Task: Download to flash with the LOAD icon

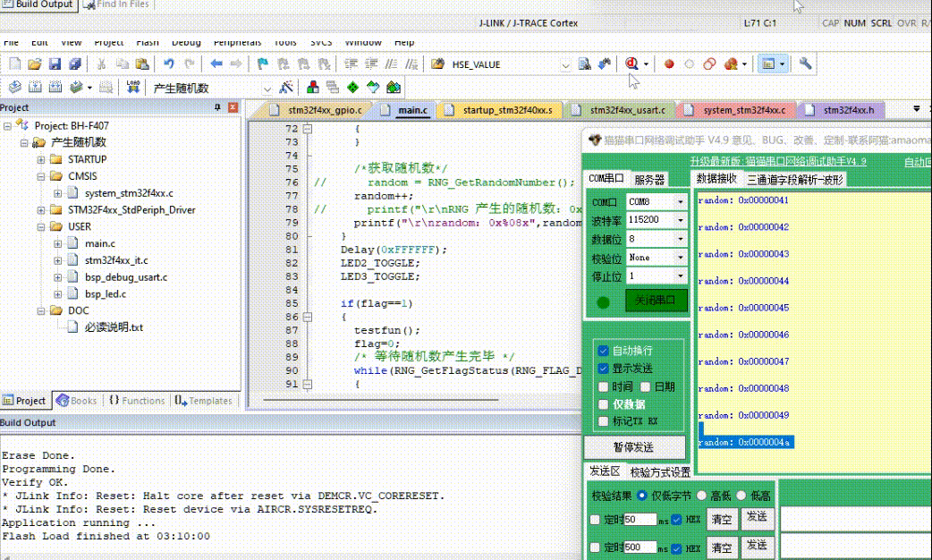Action: 132,88
